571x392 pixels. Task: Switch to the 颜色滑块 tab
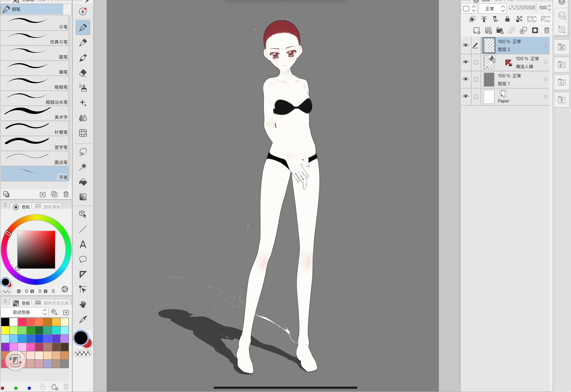[x=48, y=207]
